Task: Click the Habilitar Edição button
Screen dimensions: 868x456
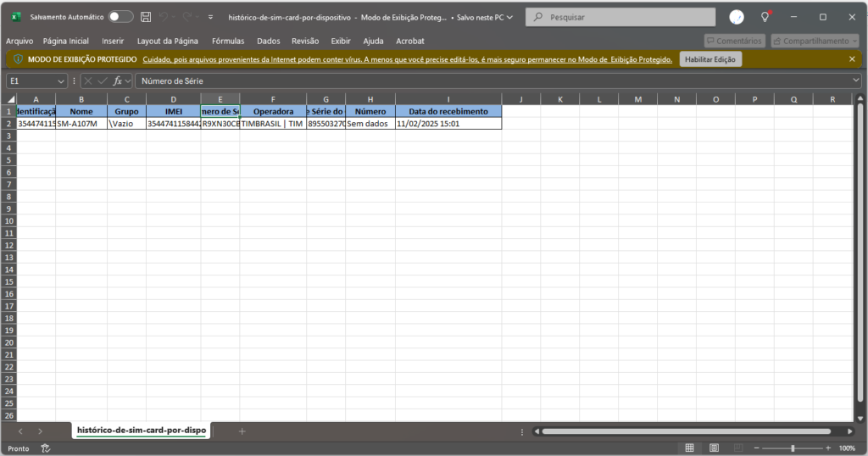Action: (x=710, y=59)
